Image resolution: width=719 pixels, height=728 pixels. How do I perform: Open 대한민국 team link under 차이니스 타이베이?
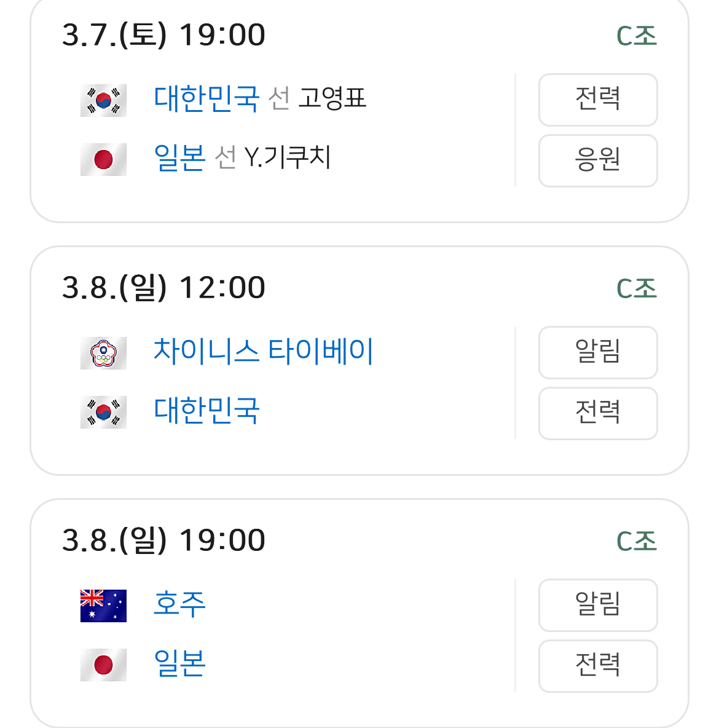[x=206, y=410]
